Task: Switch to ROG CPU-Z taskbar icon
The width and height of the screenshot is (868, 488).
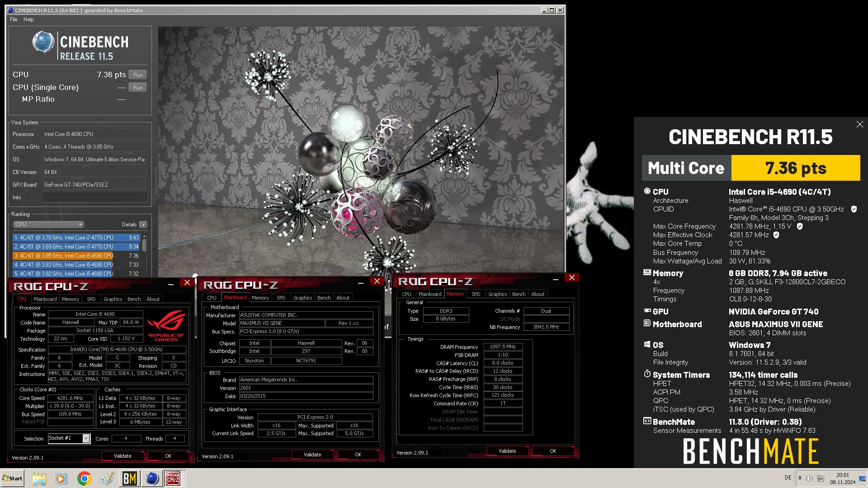Action: (174, 479)
